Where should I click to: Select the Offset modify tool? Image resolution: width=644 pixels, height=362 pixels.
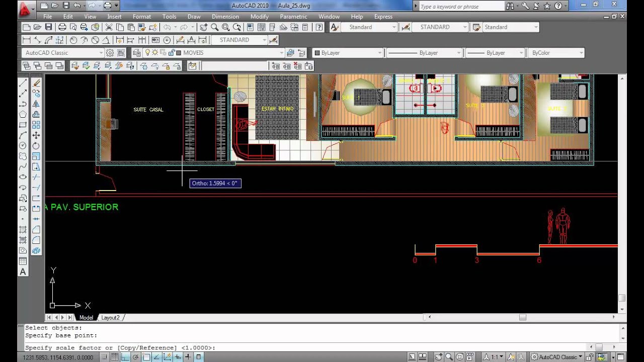point(36,115)
